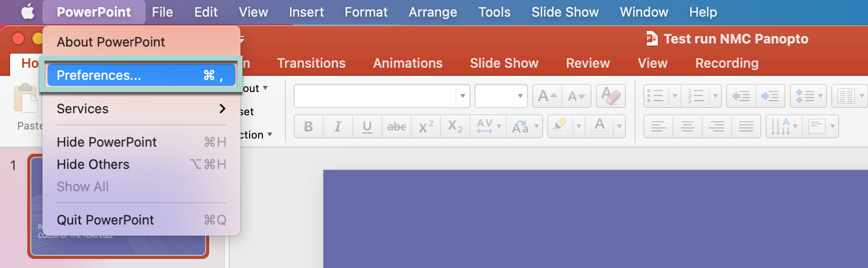Expand the Services submenu
The height and width of the screenshot is (268, 868).
point(141,109)
